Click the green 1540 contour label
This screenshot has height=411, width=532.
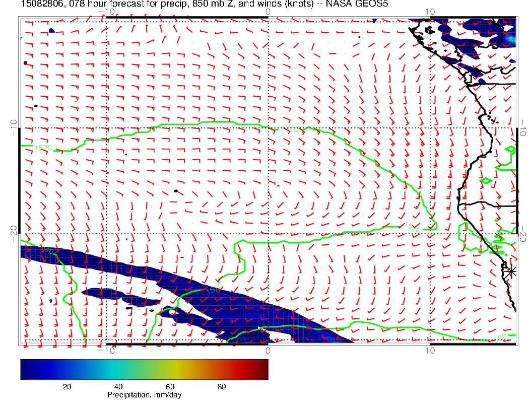[x=45, y=248]
